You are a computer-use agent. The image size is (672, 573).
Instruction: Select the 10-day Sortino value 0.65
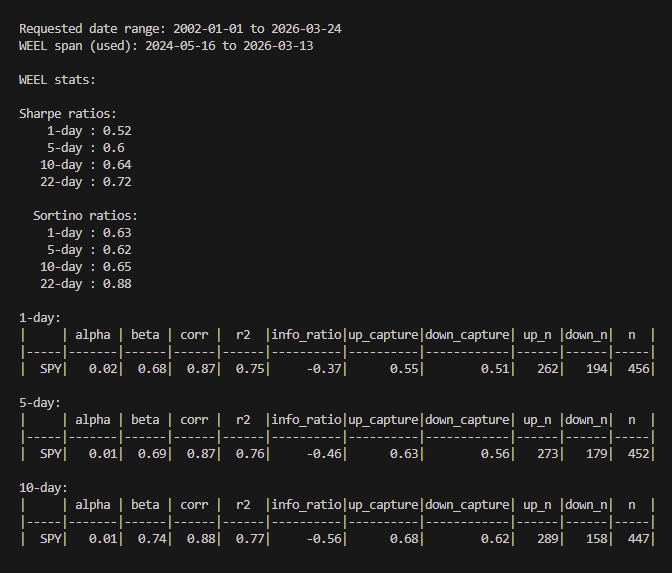(117, 267)
